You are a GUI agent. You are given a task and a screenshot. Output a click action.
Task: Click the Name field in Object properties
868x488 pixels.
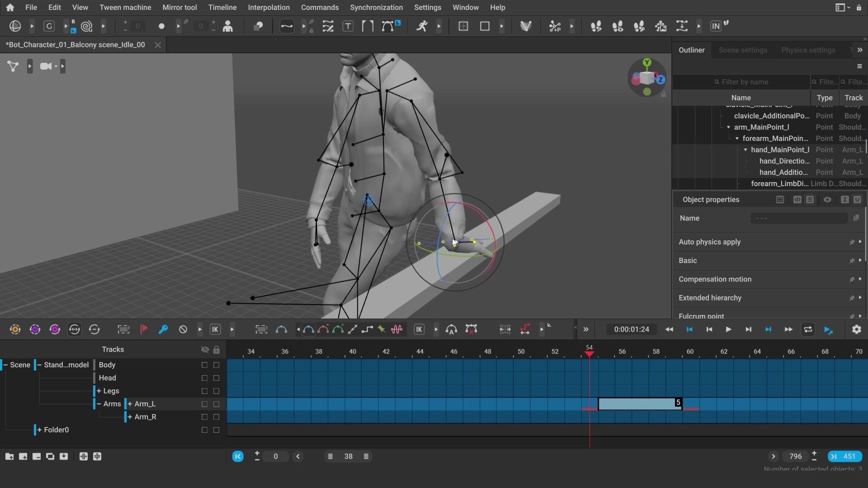click(799, 218)
